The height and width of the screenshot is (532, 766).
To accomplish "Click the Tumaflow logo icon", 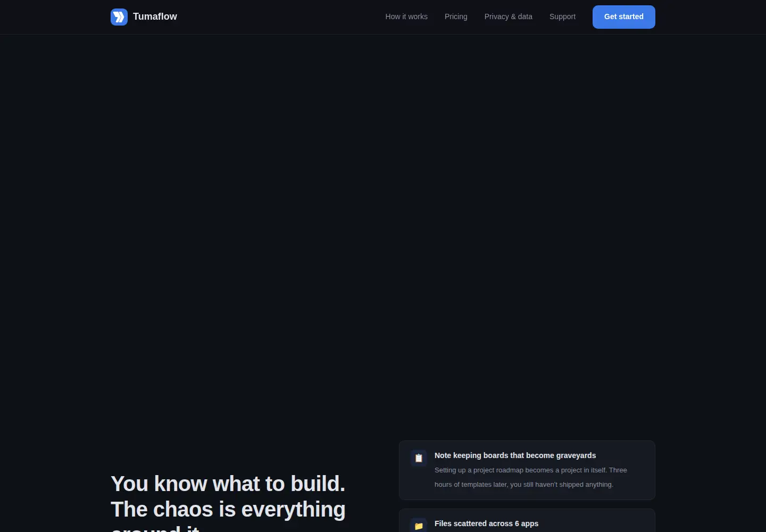I will pyautogui.click(x=119, y=17).
